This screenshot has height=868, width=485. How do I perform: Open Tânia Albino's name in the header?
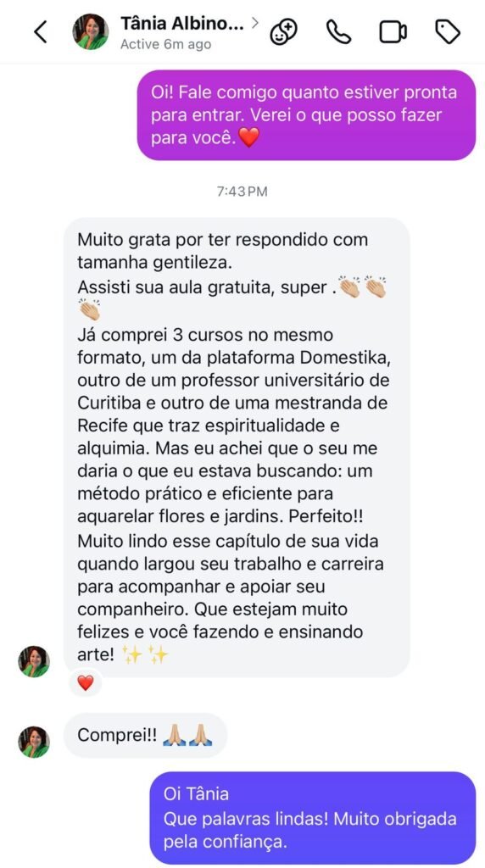pos(181,24)
